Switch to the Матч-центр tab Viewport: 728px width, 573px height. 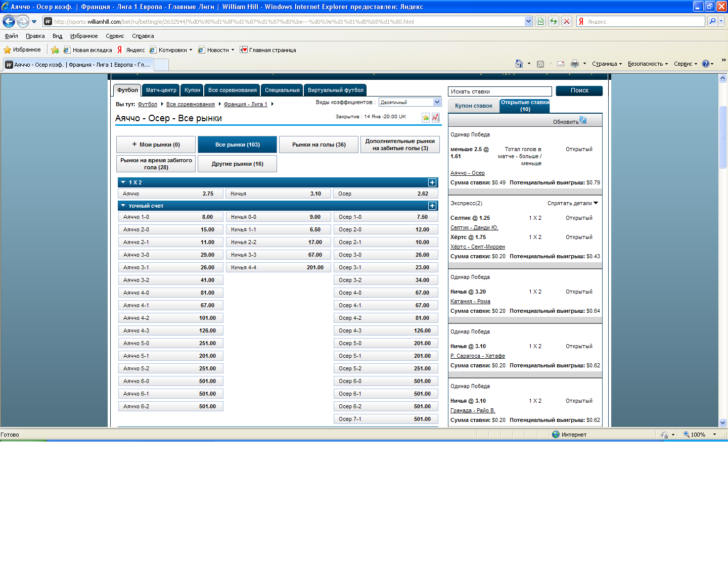161,90
